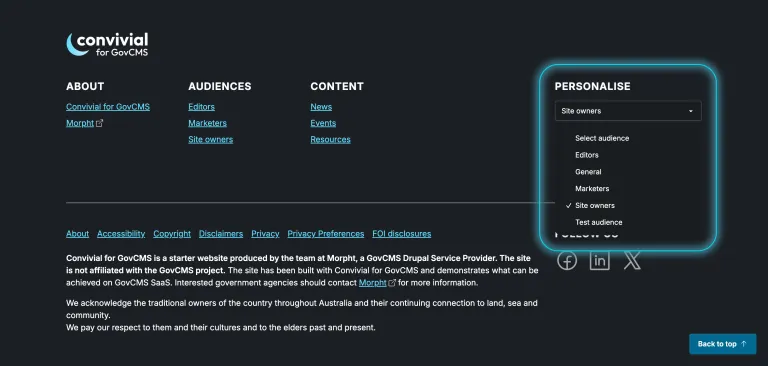Click the PERSONALISE heading
This screenshot has width=768, height=366.
[x=593, y=86]
